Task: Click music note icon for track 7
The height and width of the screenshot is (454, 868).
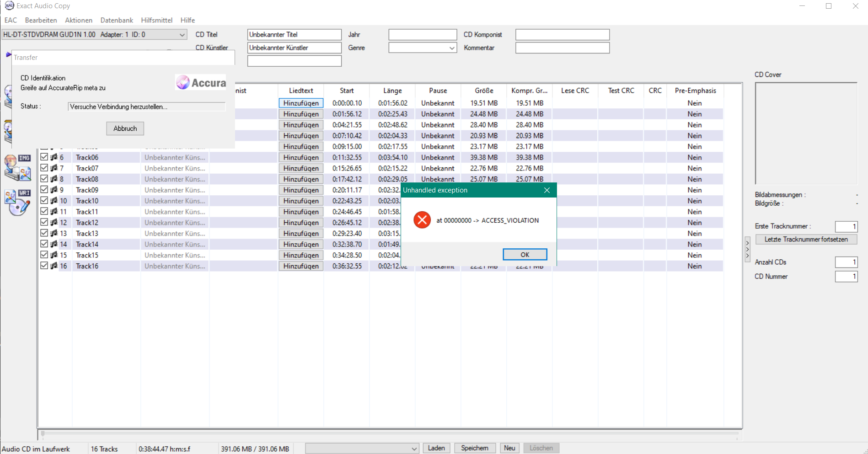Action: (54, 168)
